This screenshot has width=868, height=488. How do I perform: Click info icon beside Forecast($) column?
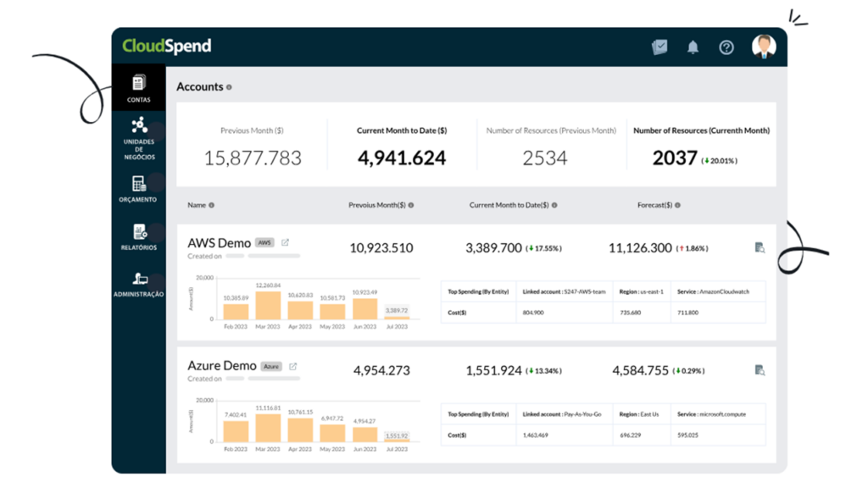point(677,205)
